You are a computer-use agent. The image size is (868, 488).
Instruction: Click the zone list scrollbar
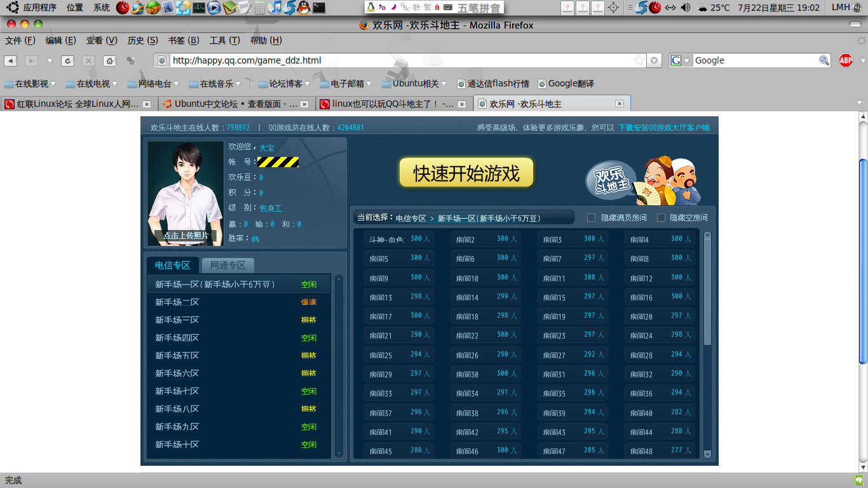pyautogui.click(x=339, y=365)
